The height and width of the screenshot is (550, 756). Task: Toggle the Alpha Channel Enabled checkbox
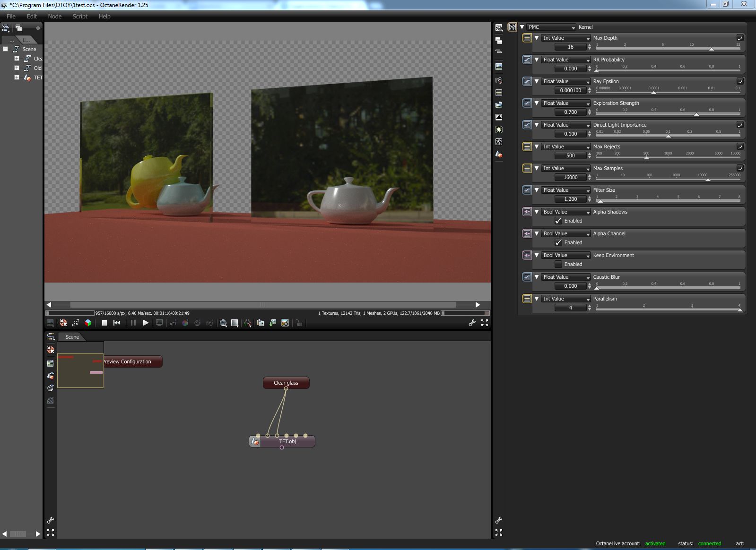(x=558, y=242)
